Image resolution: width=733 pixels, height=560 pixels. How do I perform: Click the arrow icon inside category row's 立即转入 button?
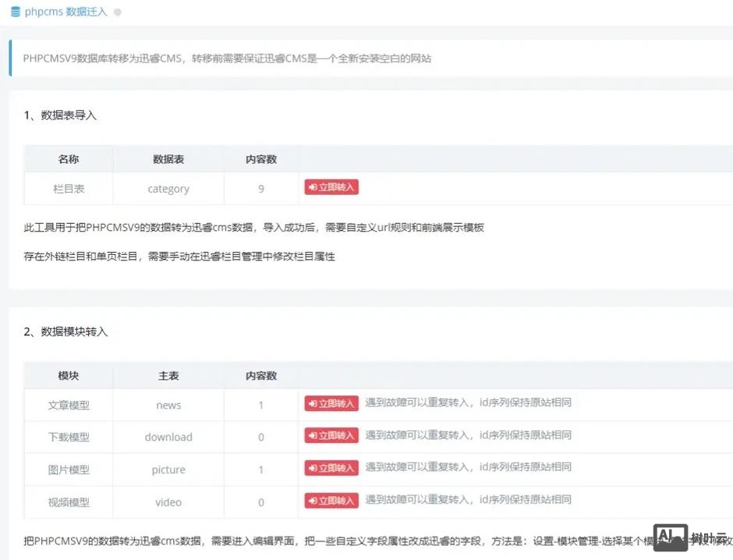[x=313, y=186]
